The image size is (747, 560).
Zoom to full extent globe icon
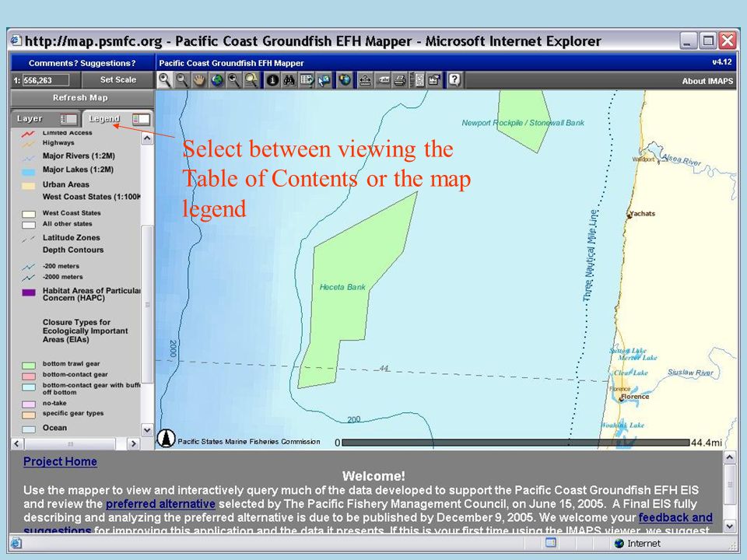pos(217,80)
